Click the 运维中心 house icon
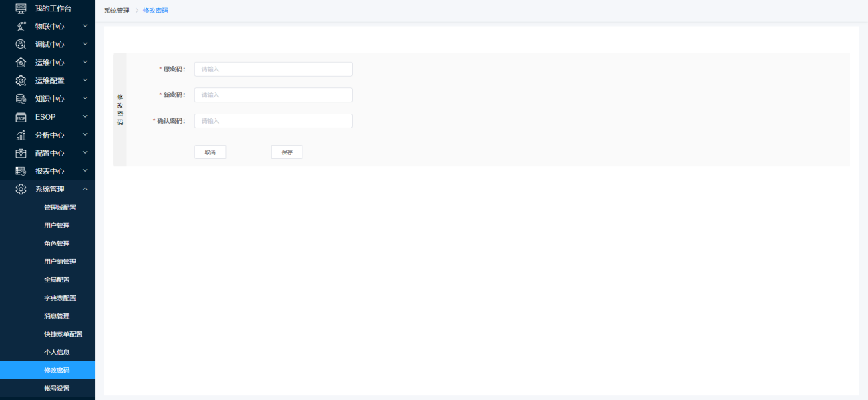This screenshot has width=868, height=400. coord(21,62)
